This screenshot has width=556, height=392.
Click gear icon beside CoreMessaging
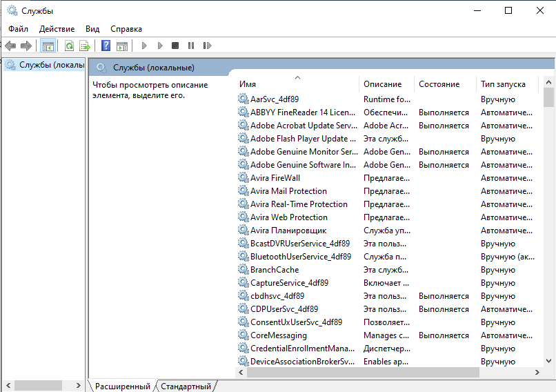243,335
